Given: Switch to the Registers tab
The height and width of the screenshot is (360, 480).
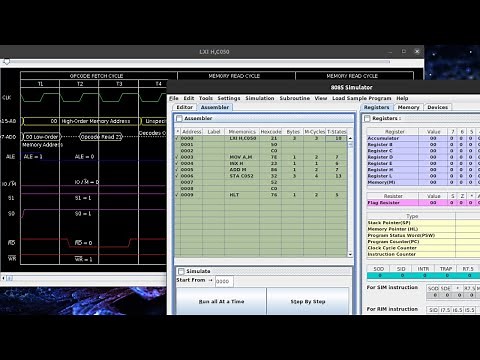Looking at the screenshot, I should click(x=376, y=107).
